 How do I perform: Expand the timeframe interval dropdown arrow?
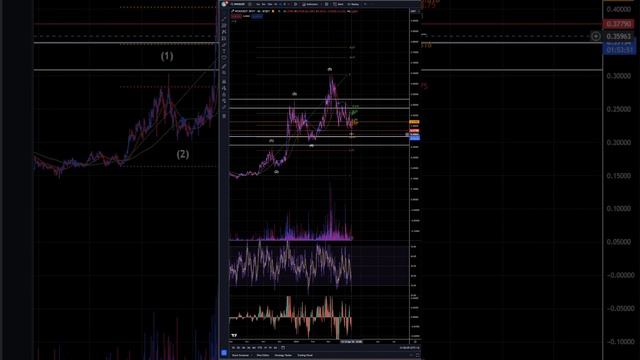pyautogui.click(x=289, y=4)
